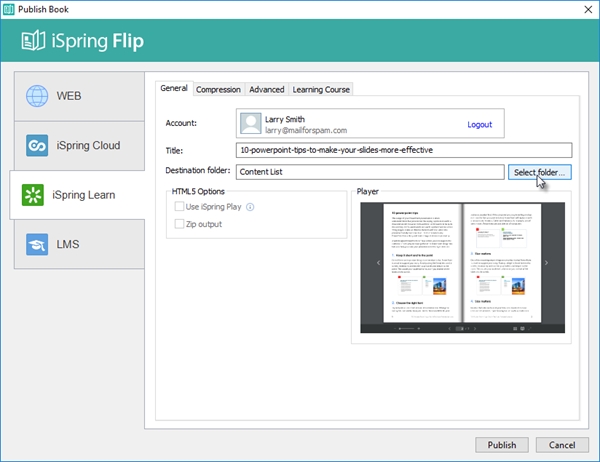Switch to the Compression tab

(x=218, y=90)
